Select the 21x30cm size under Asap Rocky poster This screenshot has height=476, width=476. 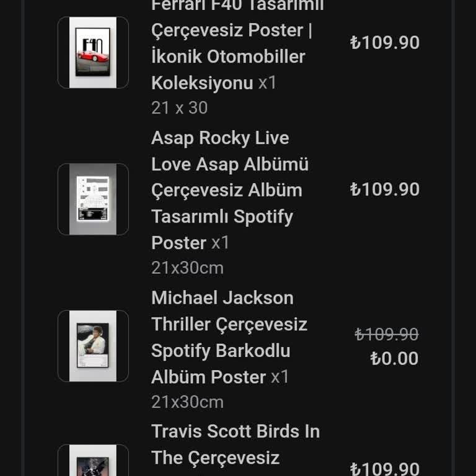click(187, 268)
